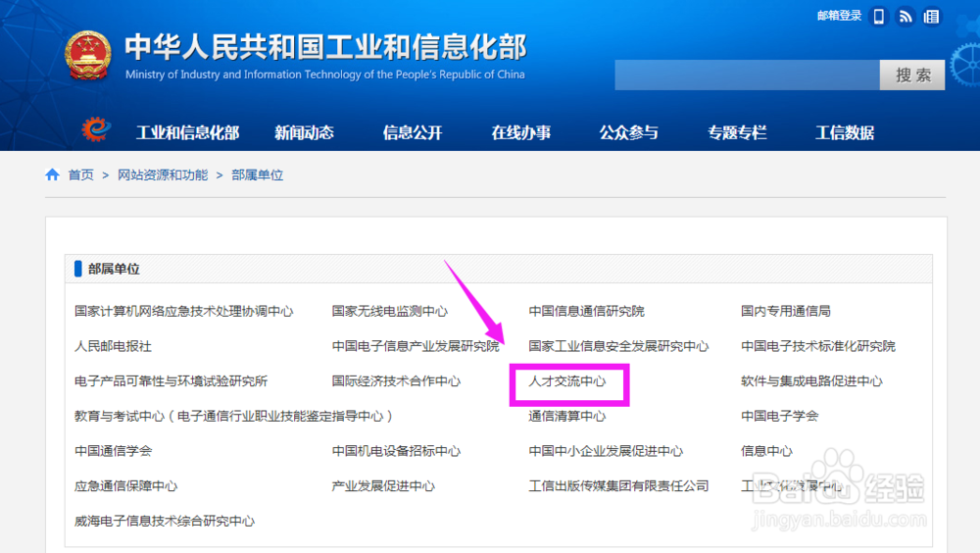Open 人民邮电报社 link
Screen dimensions: 980x553
[113, 346]
